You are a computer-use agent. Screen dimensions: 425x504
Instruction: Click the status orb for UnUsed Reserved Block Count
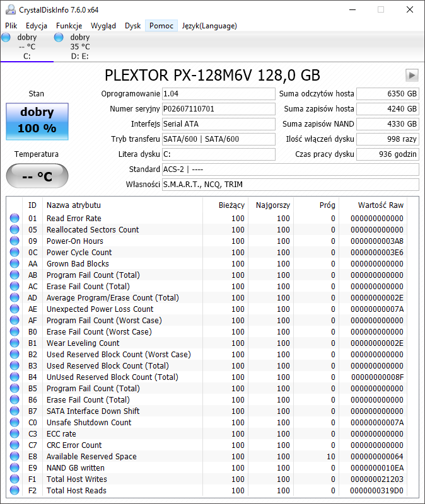coord(15,377)
